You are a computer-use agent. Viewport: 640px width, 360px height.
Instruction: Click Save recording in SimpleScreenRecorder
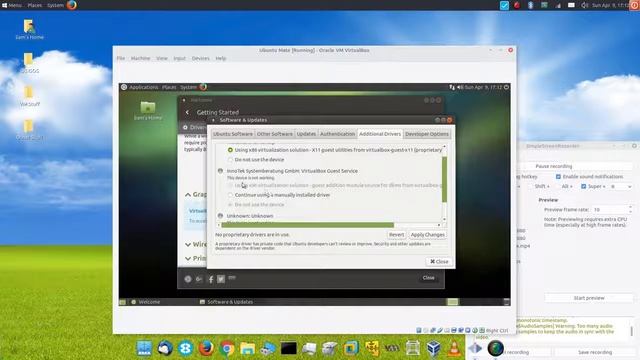[595, 352]
